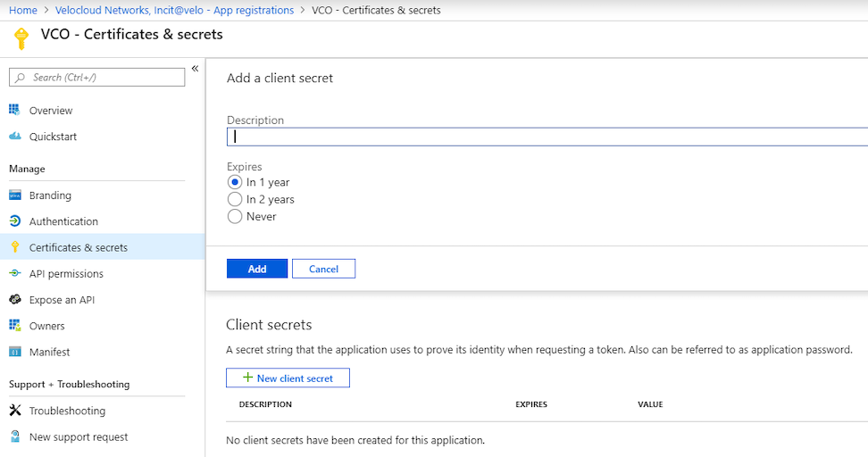Open Certificates & secrets menu item
The width and height of the screenshot is (868, 457).
[78, 247]
